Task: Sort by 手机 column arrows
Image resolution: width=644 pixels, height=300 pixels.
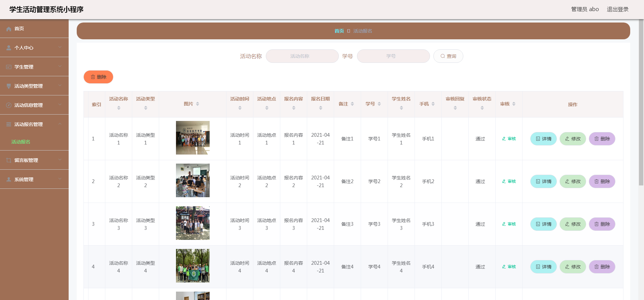Action: click(433, 104)
